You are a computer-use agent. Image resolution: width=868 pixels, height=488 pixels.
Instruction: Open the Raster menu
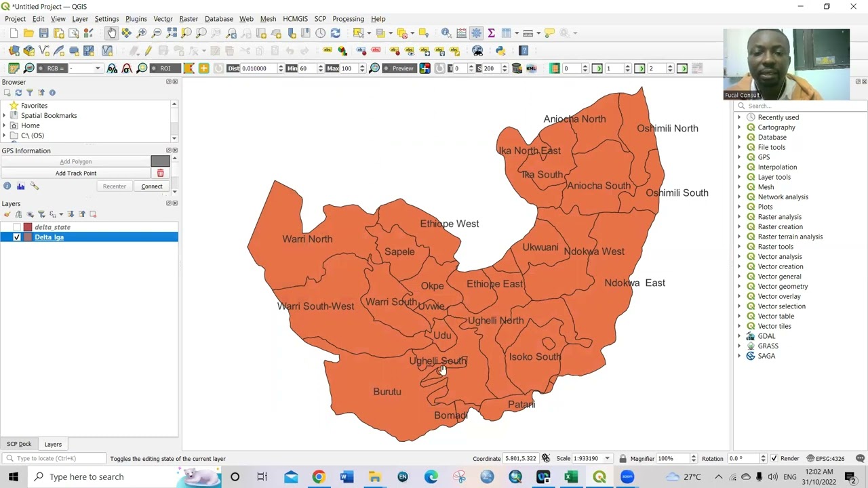189,18
